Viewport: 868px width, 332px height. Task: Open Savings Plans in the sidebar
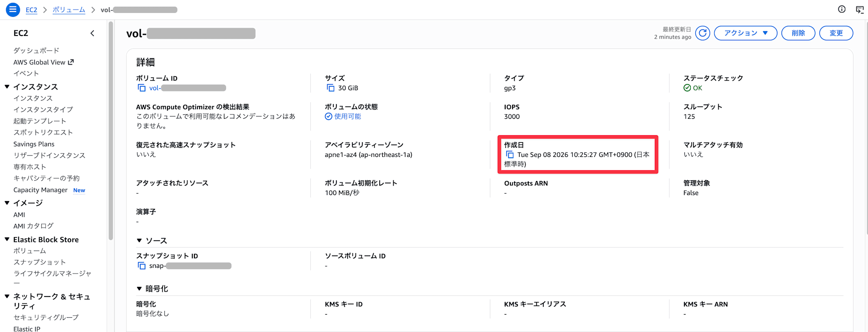click(34, 144)
